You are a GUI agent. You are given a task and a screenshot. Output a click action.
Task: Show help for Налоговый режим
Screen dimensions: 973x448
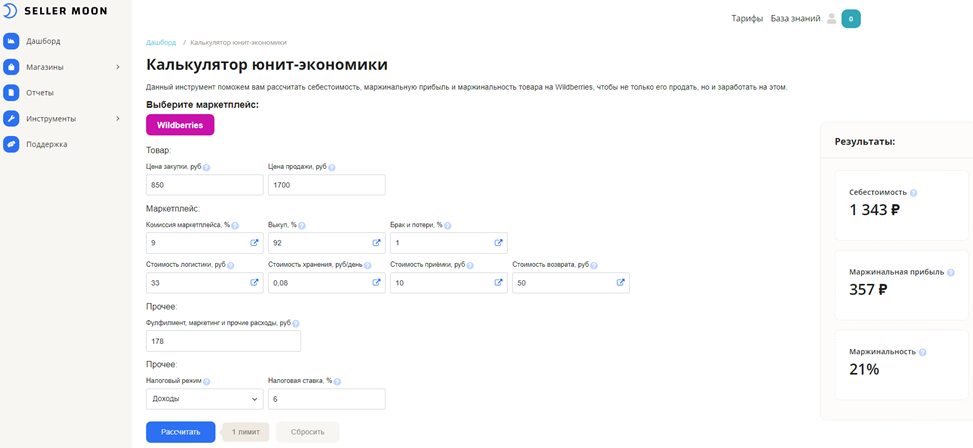coord(207,382)
